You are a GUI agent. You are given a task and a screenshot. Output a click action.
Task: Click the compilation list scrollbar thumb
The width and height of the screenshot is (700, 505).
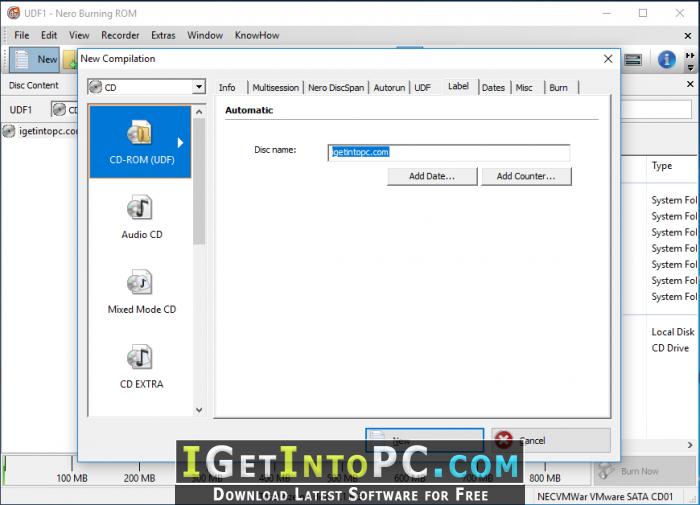coord(199,181)
